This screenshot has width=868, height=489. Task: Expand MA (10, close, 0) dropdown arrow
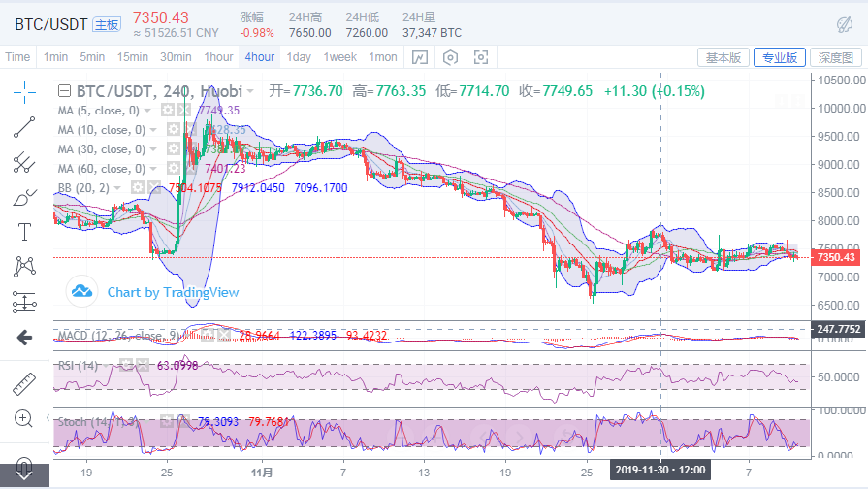click(x=153, y=130)
